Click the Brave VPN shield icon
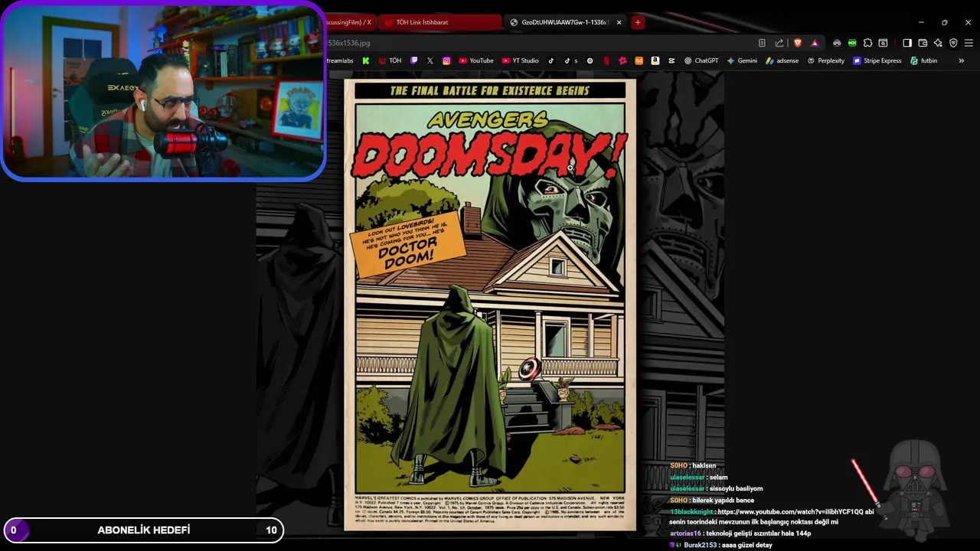980x551 pixels. (x=953, y=43)
